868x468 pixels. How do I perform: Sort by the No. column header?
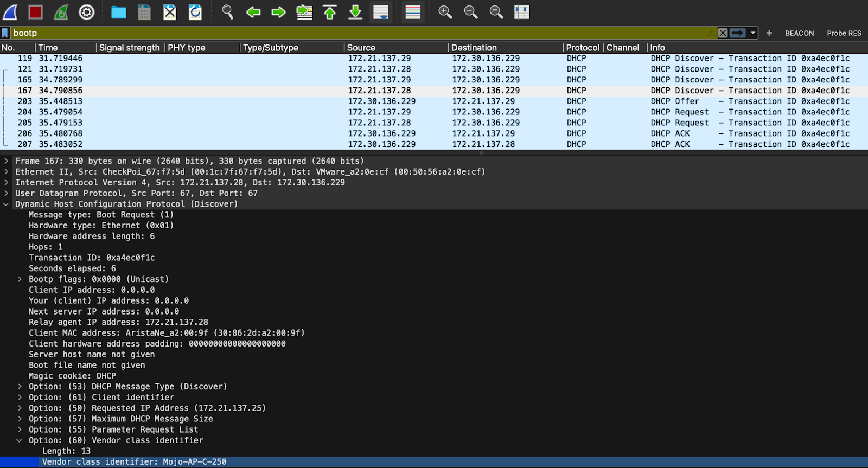[17, 48]
